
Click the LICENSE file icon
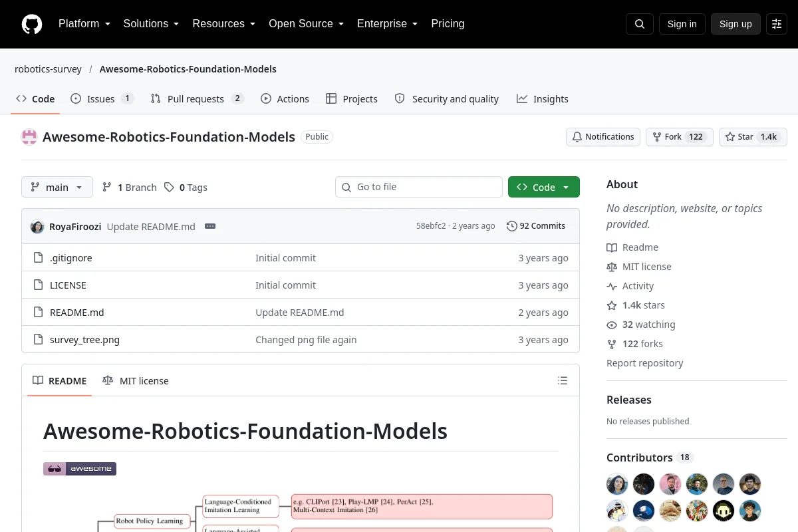38,285
